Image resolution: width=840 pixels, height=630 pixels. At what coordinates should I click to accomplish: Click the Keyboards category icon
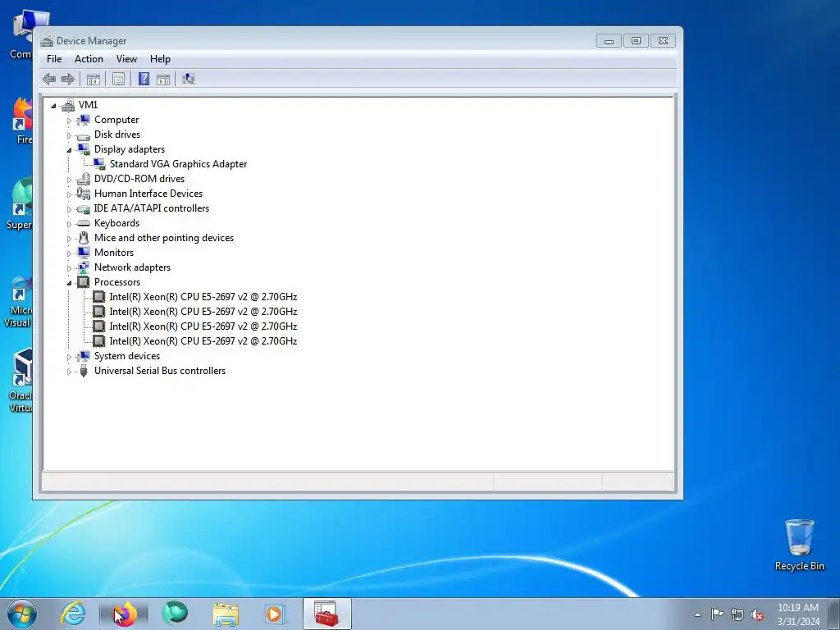pyautogui.click(x=83, y=223)
